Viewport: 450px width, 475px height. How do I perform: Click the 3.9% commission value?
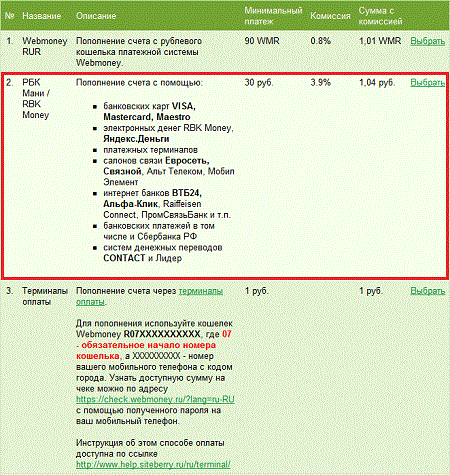coord(321,82)
